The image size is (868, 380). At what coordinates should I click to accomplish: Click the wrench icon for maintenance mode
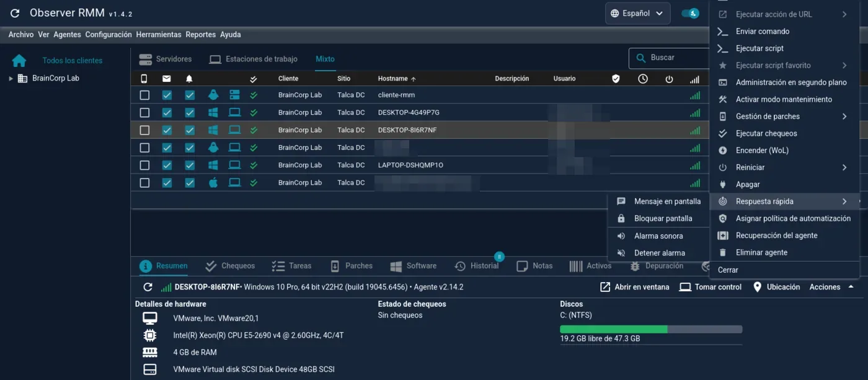(x=722, y=99)
